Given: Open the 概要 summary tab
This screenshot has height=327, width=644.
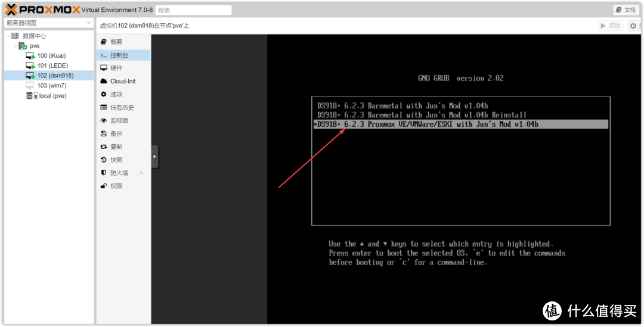Looking at the screenshot, I should (123, 42).
